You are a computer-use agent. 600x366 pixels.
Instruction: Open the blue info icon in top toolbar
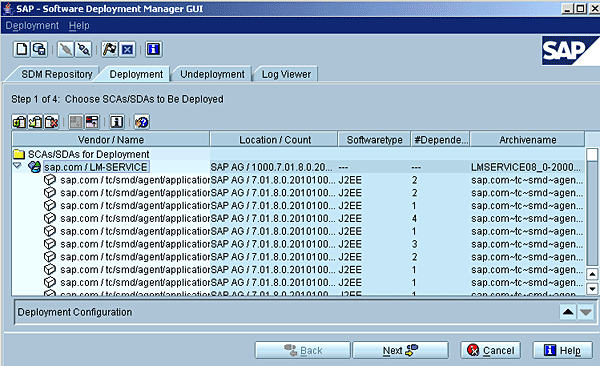(x=153, y=49)
